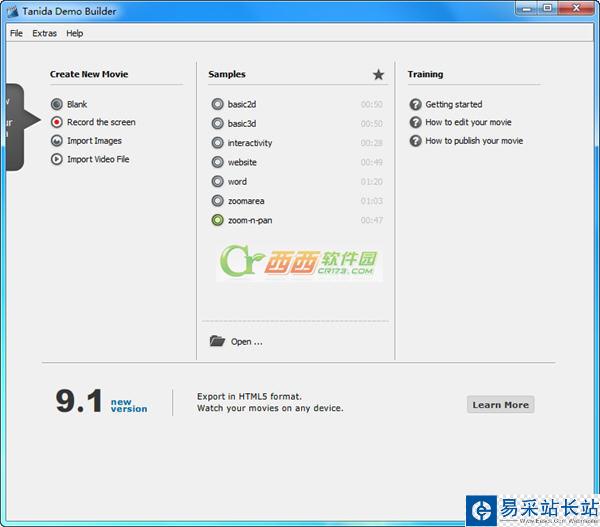Select the zoomarea sample name
Image resolution: width=600 pixels, height=527 pixels.
(x=246, y=201)
